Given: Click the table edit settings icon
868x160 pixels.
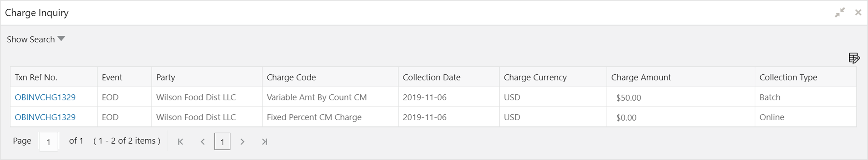Looking at the screenshot, I should pos(854,58).
